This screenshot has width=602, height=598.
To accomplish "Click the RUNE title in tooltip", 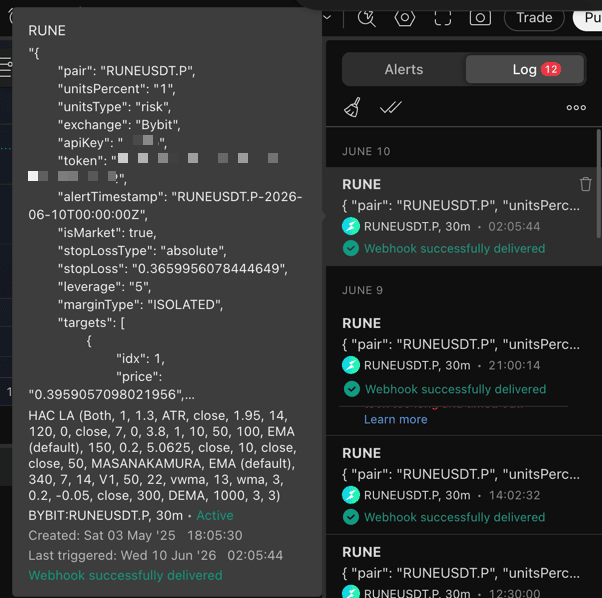I will 47,30.
